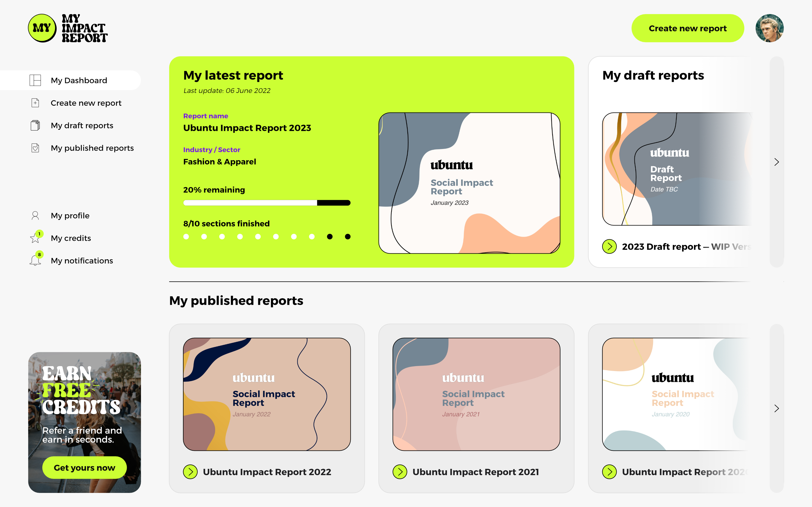Expand next item in My draft reports panel
This screenshot has width=812, height=507.
(x=776, y=163)
